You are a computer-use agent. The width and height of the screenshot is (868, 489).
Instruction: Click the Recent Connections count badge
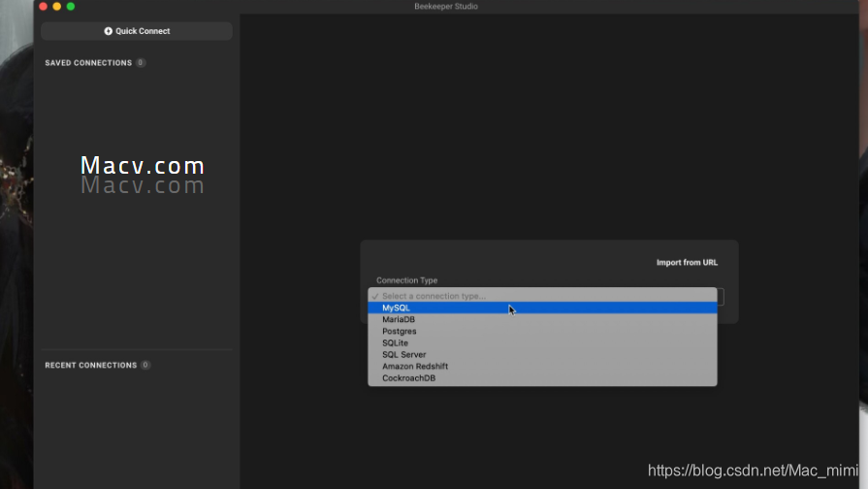click(x=145, y=366)
